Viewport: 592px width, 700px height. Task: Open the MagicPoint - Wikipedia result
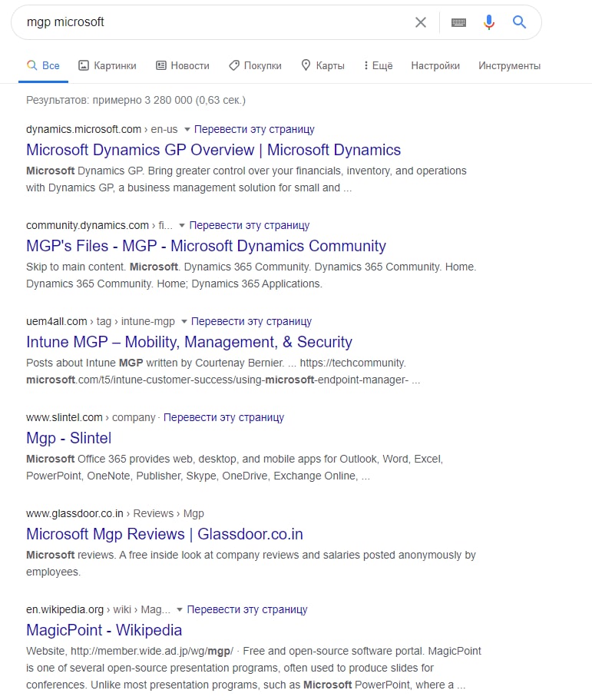[104, 630]
